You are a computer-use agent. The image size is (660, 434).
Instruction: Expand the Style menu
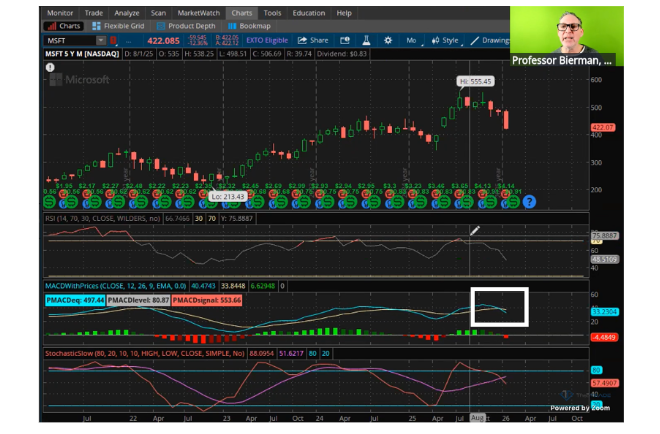pyautogui.click(x=446, y=40)
